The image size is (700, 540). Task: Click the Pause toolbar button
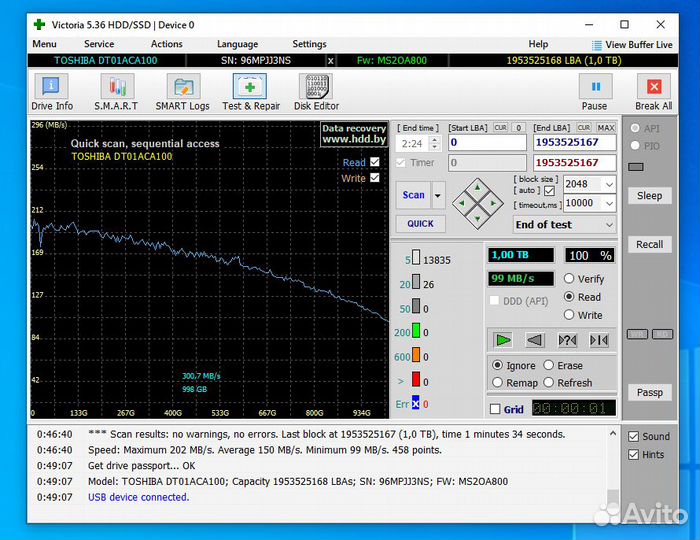pos(595,87)
